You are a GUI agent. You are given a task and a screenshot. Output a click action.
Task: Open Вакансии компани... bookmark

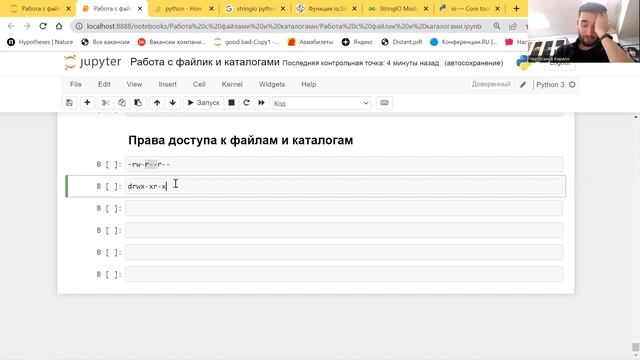click(171, 42)
